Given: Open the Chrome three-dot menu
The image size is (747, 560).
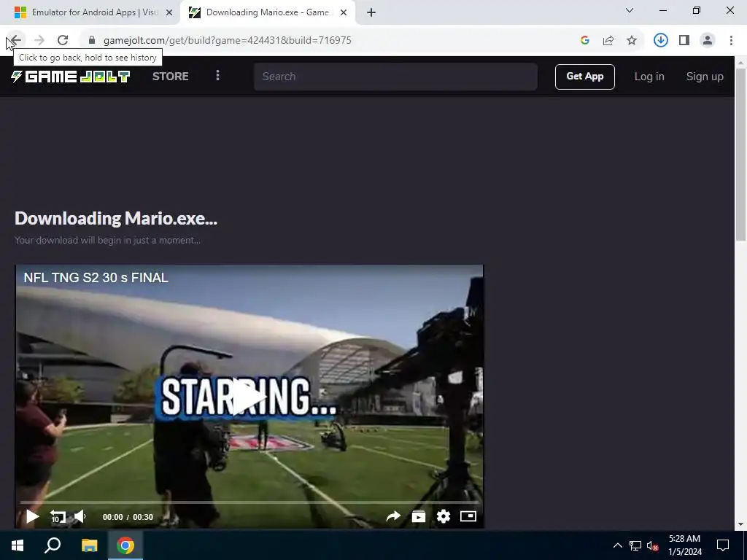Looking at the screenshot, I should pyautogui.click(x=731, y=41).
